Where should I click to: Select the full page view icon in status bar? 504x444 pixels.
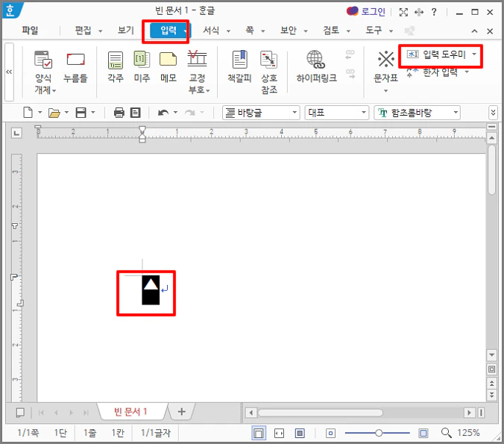(300, 434)
